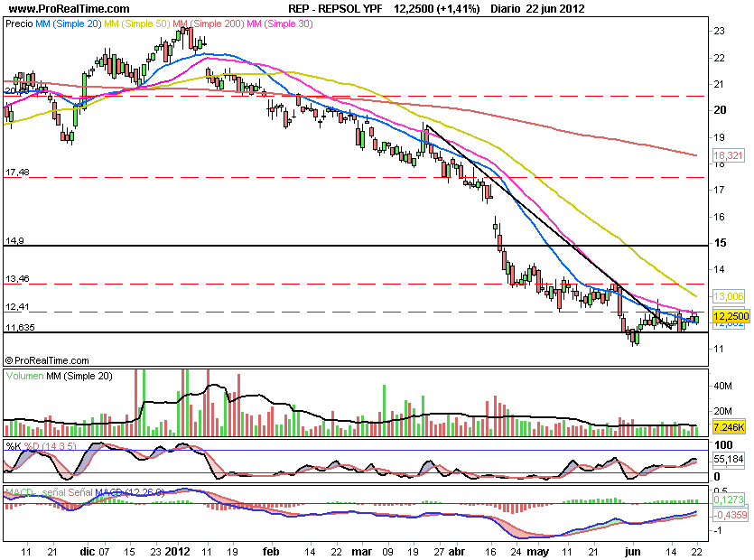
Task: Select the MM (Simple 200) red legend
Action: [209, 23]
